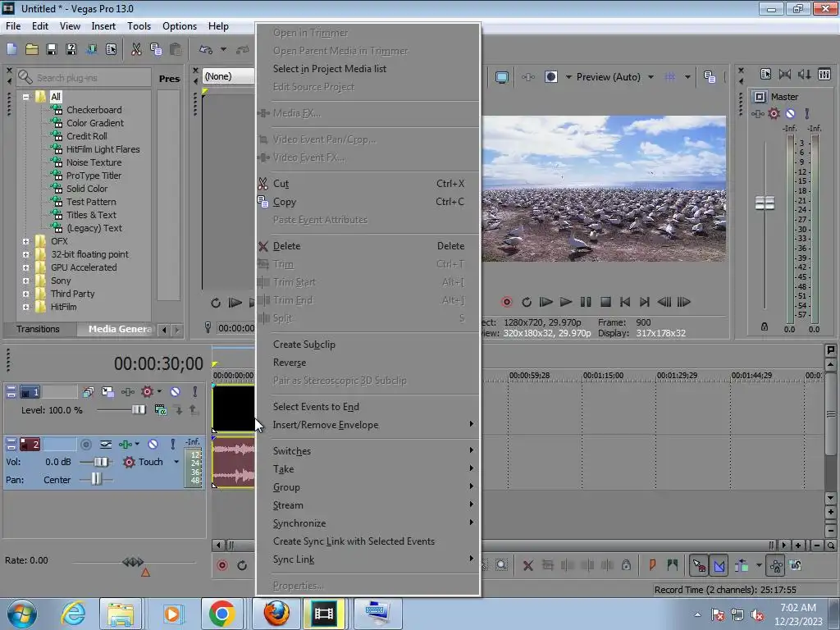Mute audio track 2
This screenshot has width=840, height=630.
click(x=153, y=444)
